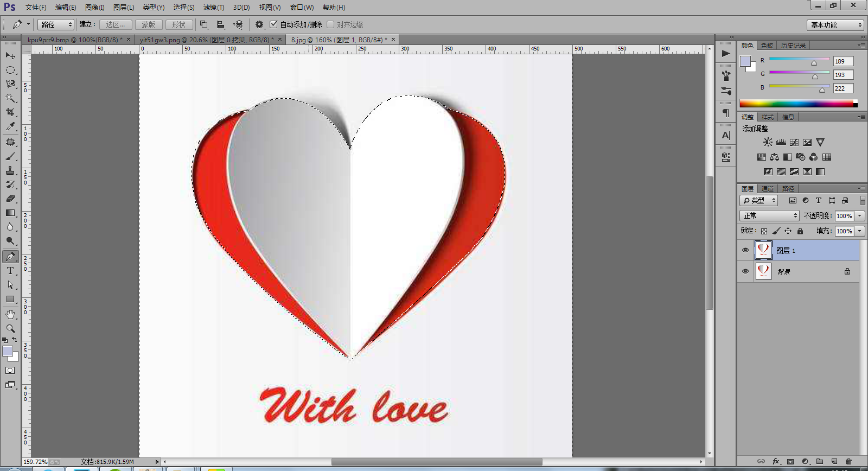This screenshot has width=868, height=471.
Task: Select the Clone Stamp tool
Action: pos(10,170)
